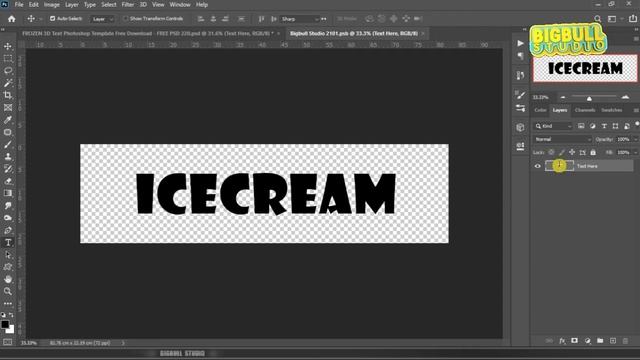Viewport: 640px width, 360px height.
Task: Open the Search magnifier icon
Action: coord(598,19)
